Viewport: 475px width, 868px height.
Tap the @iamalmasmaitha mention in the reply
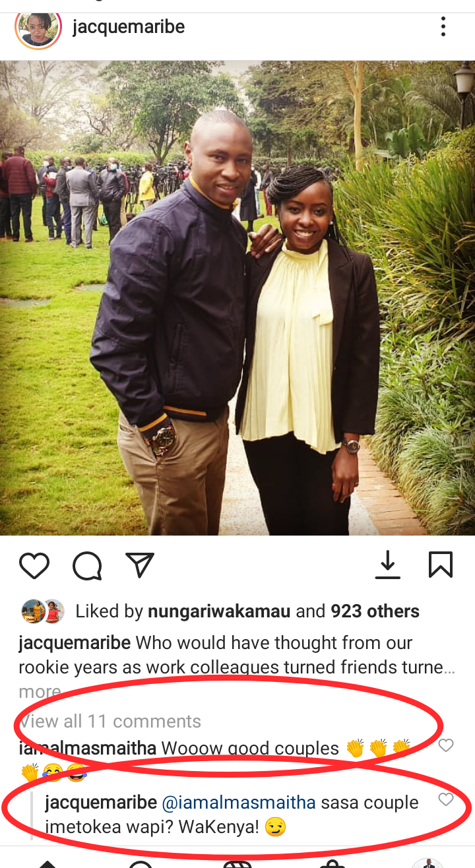[x=239, y=803]
